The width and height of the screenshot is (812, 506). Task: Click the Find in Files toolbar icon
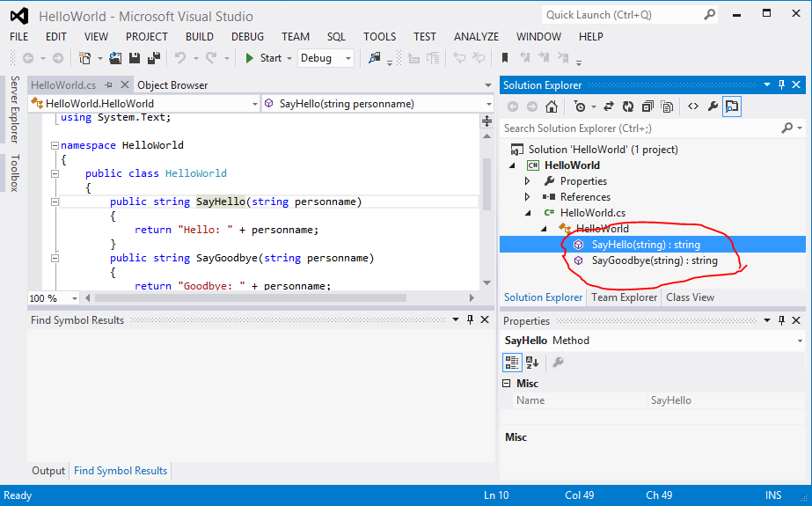375,58
